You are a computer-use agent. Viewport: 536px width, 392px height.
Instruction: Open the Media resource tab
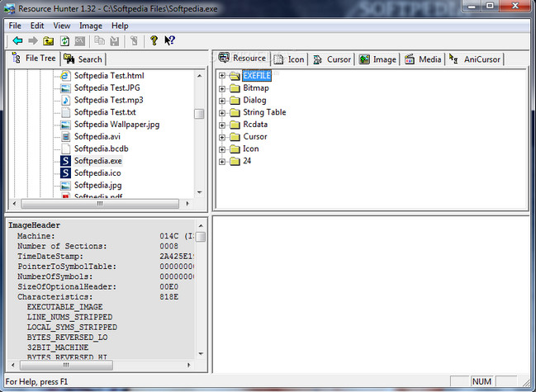point(422,59)
